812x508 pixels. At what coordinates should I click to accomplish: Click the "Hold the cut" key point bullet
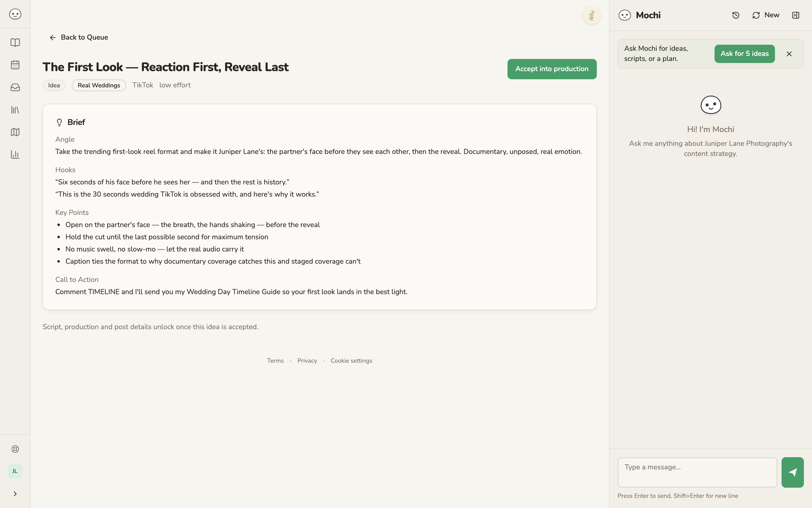(x=167, y=237)
